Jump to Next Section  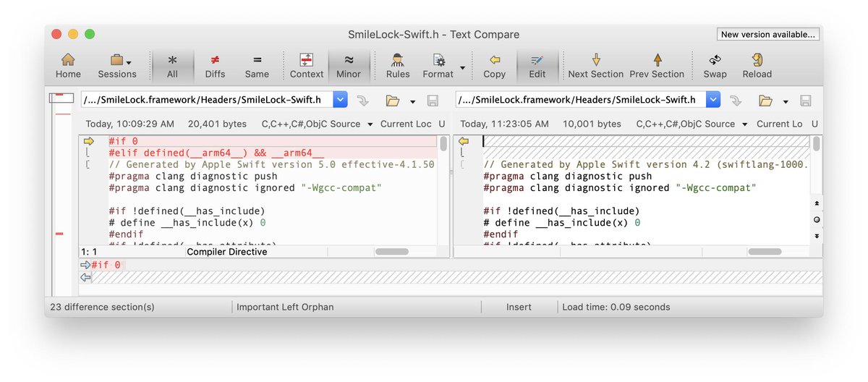point(596,65)
